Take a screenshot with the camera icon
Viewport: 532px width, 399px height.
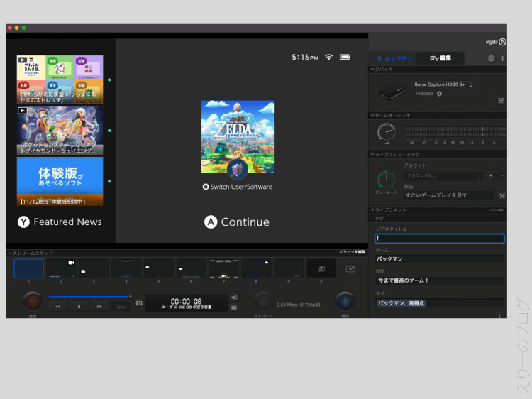click(139, 303)
